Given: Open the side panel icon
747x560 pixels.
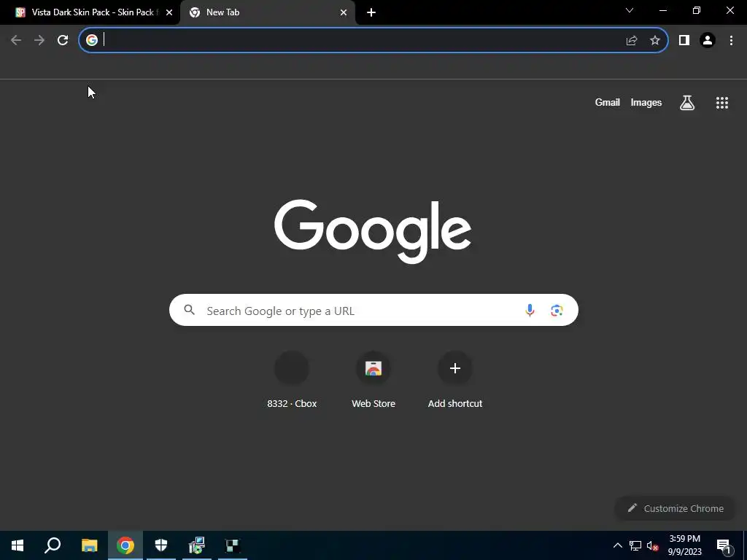Looking at the screenshot, I should pyautogui.click(x=684, y=41).
